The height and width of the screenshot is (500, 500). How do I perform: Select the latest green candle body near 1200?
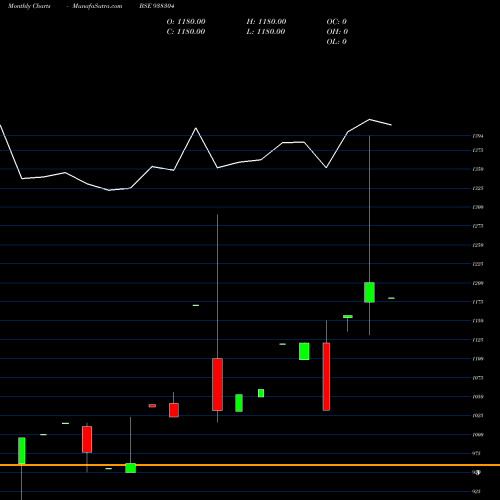click(x=369, y=292)
